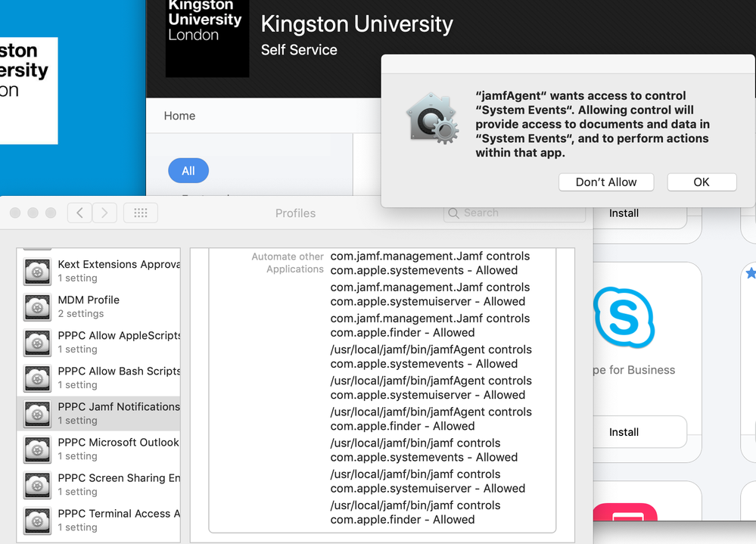Click the 'pe for Business' app name
Image resolution: width=756 pixels, height=544 pixels.
click(x=634, y=370)
